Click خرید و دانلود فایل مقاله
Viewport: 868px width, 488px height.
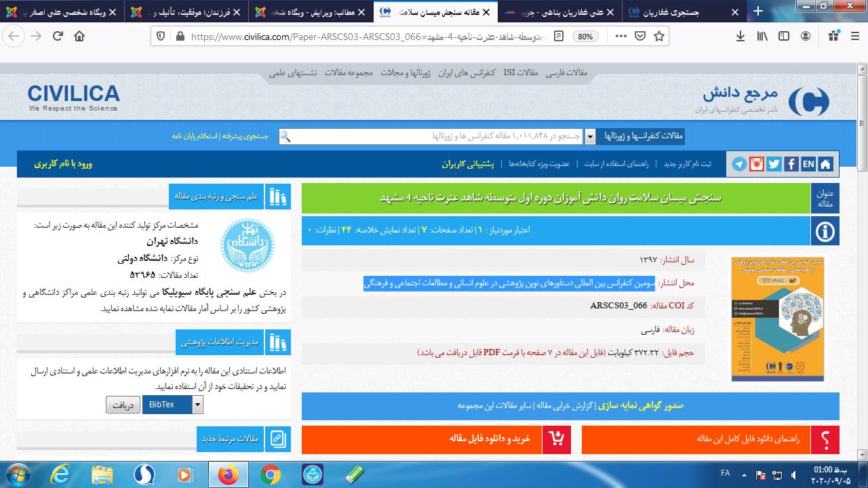(490, 439)
